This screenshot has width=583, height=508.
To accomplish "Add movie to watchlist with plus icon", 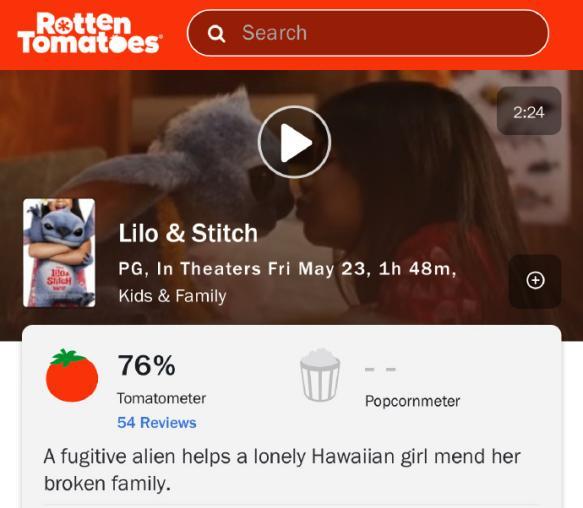I will tap(535, 281).
